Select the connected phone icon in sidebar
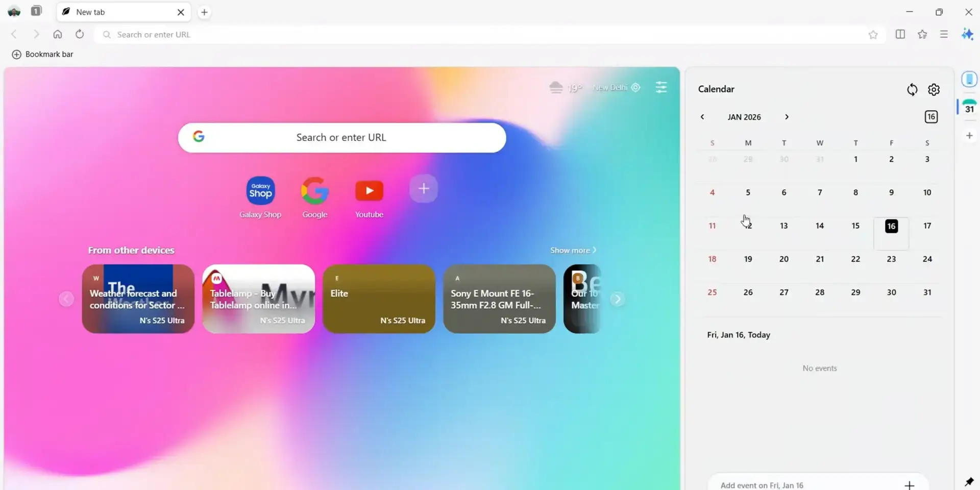Image resolution: width=980 pixels, height=490 pixels. tap(969, 79)
